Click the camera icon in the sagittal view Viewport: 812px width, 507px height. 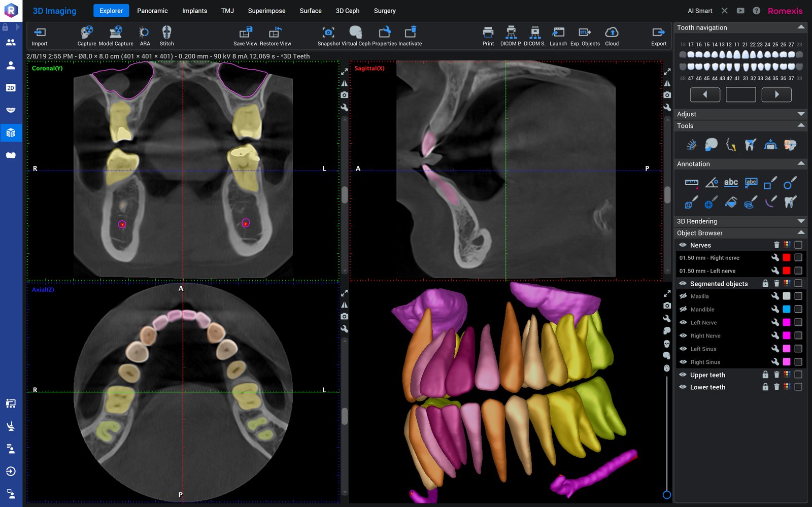tap(667, 95)
